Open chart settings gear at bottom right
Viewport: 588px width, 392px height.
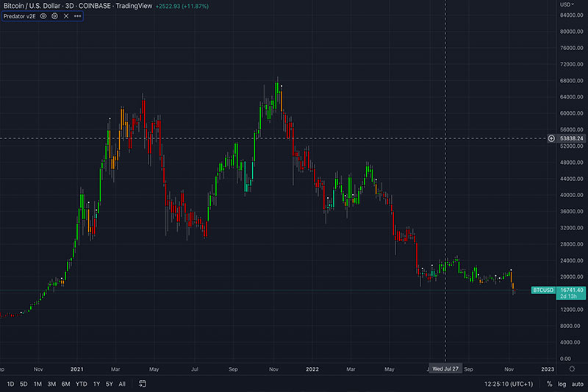coord(572,369)
